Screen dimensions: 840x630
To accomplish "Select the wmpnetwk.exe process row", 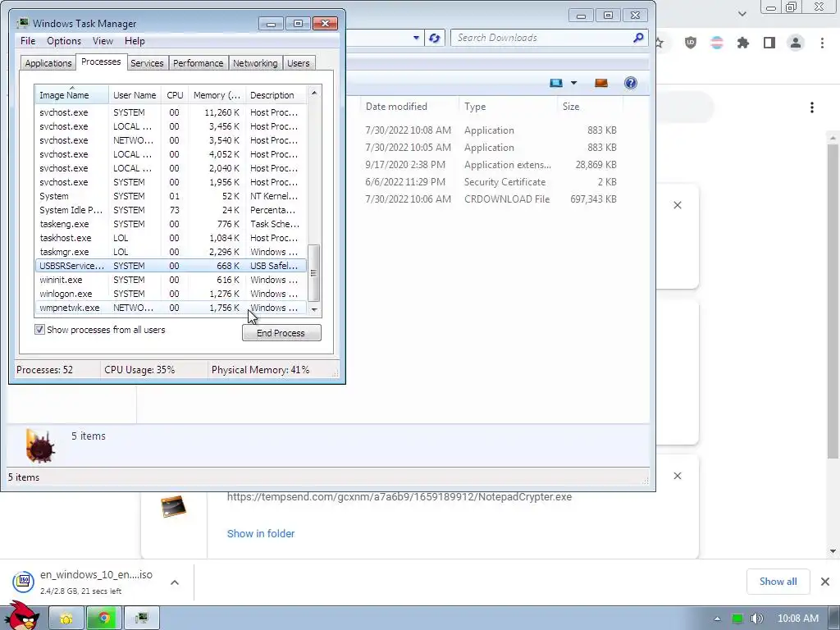I will (171, 308).
